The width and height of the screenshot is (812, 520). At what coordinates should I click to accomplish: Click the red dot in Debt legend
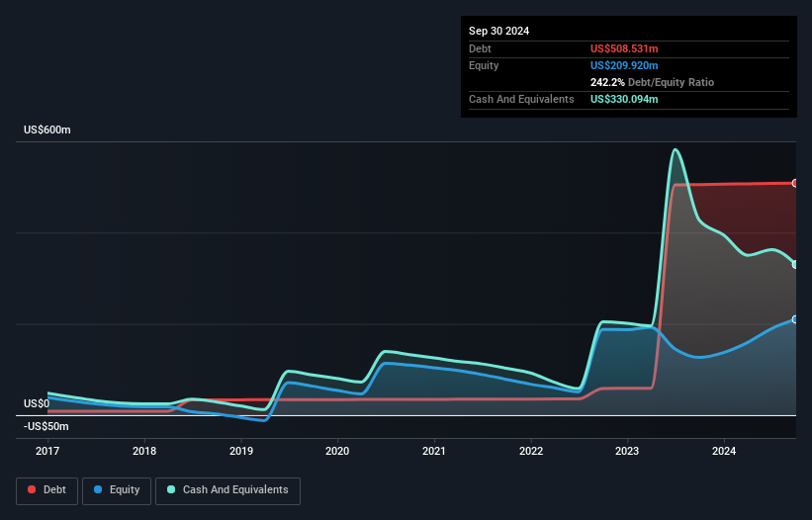point(32,489)
